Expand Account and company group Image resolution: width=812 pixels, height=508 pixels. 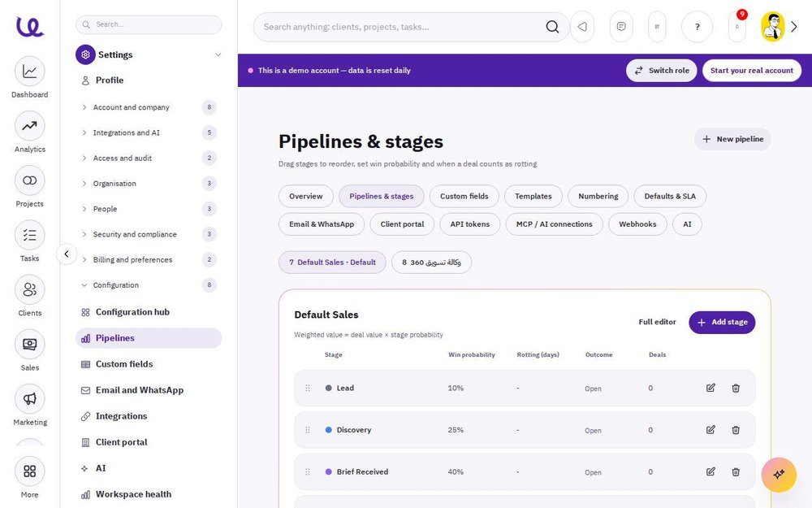click(149, 107)
